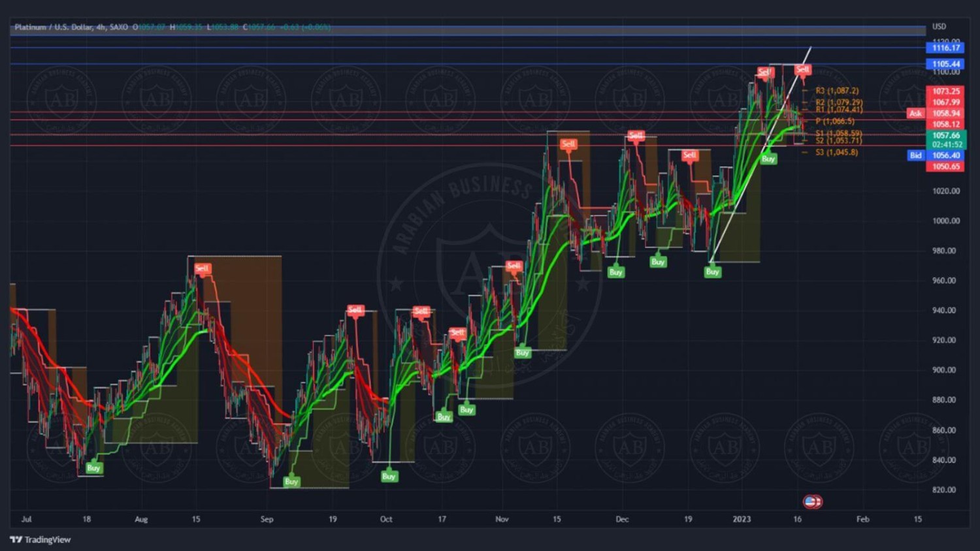The width and height of the screenshot is (980, 551).
Task: Click the 1056.40 bid price value
Action: click(945, 155)
